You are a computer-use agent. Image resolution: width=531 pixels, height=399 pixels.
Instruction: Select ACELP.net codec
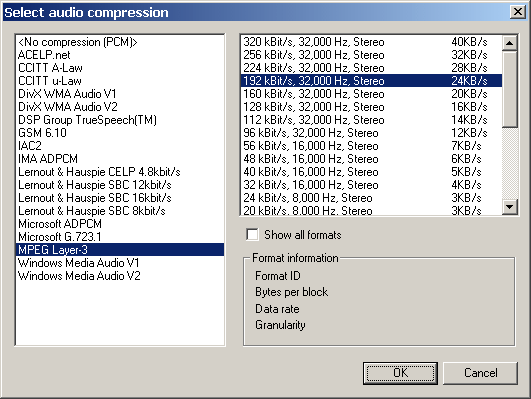tap(120, 55)
